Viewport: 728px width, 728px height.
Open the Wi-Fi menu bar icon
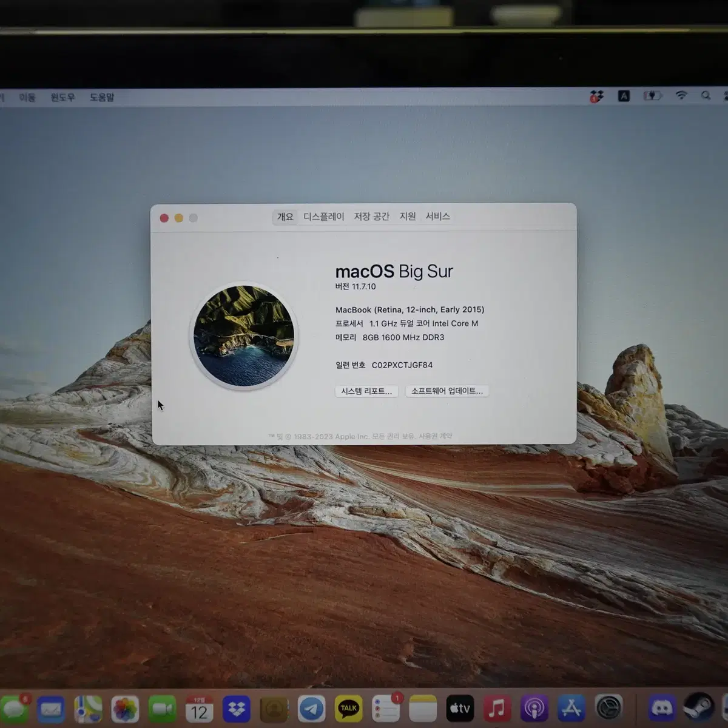click(x=681, y=96)
